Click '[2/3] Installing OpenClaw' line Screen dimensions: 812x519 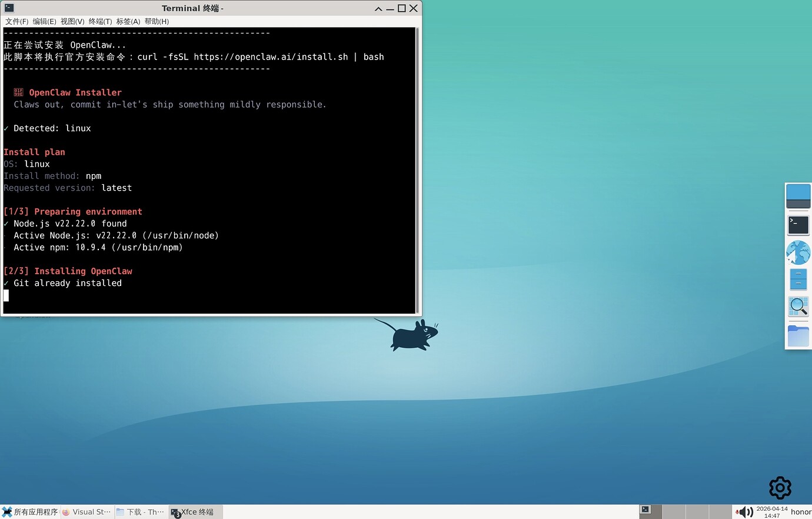(x=68, y=271)
